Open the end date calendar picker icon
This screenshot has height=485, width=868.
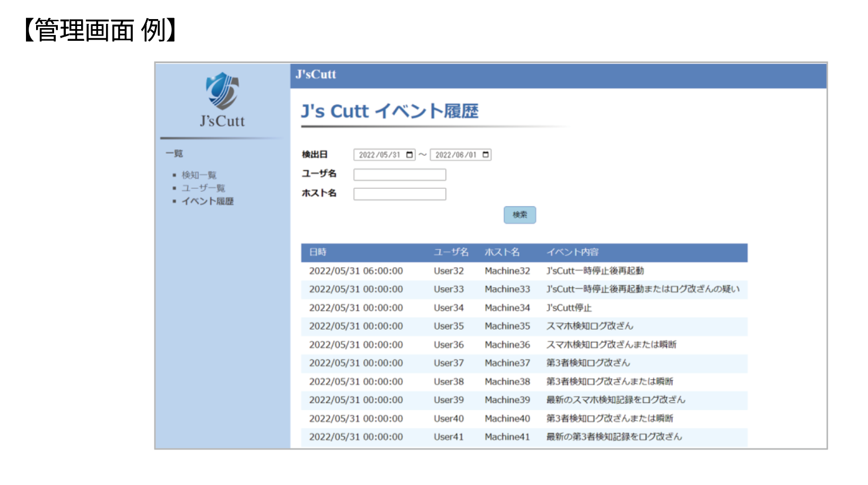[x=485, y=155]
